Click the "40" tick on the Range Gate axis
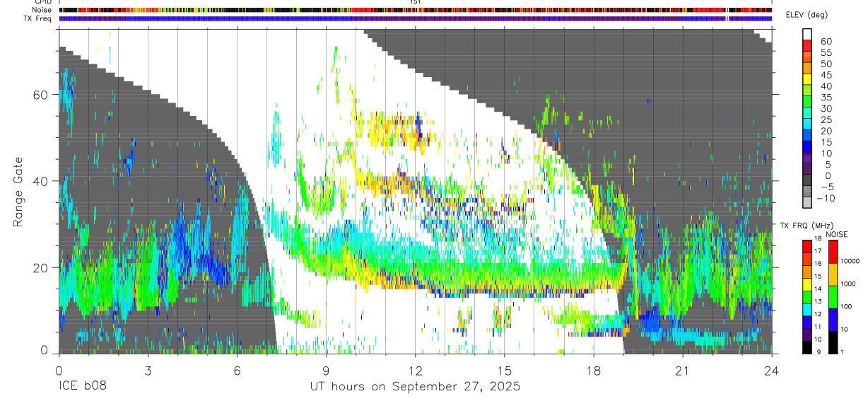 (x=40, y=181)
